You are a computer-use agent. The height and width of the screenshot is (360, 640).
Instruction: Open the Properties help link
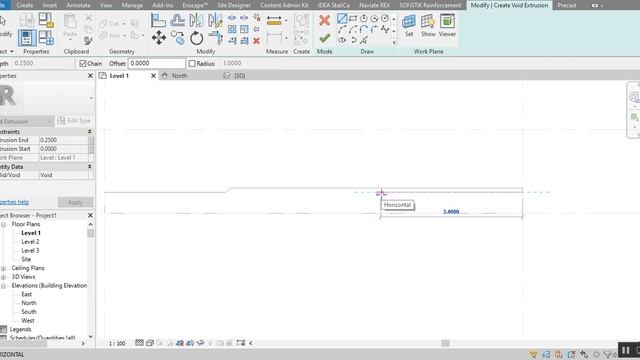point(14,202)
